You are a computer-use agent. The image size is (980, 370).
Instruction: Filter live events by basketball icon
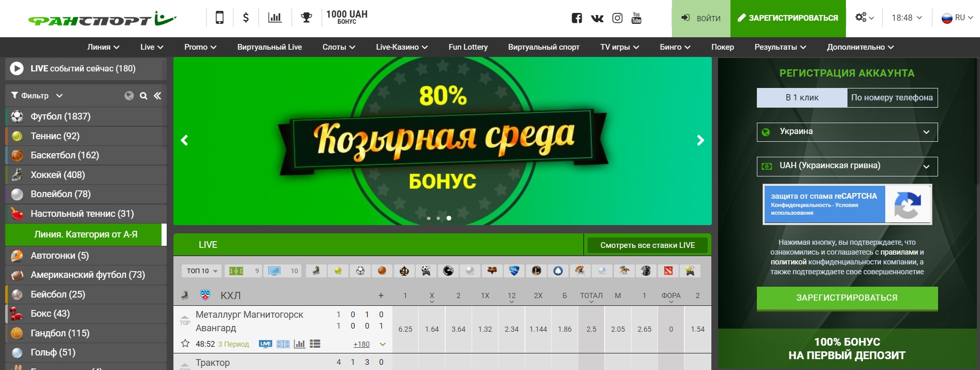[x=382, y=271]
